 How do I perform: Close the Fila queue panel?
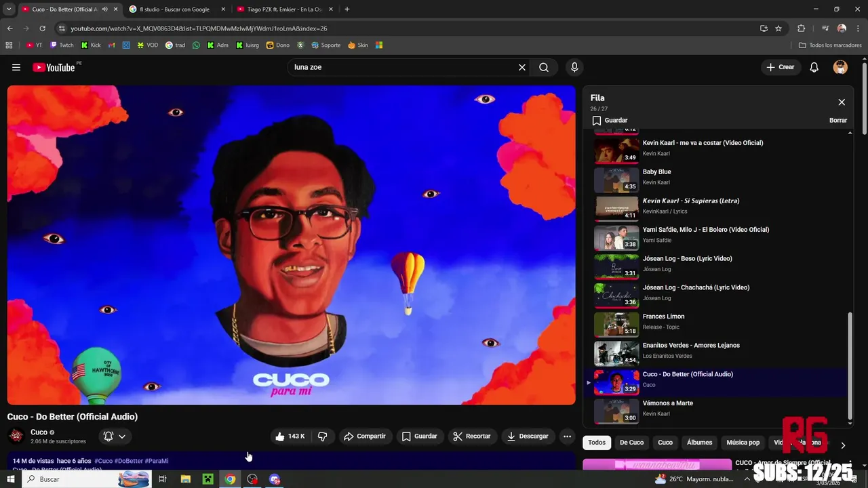click(842, 102)
